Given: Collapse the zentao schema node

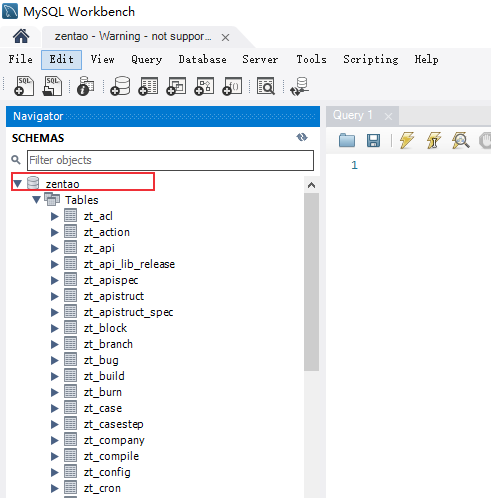Looking at the screenshot, I should [18, 183].
